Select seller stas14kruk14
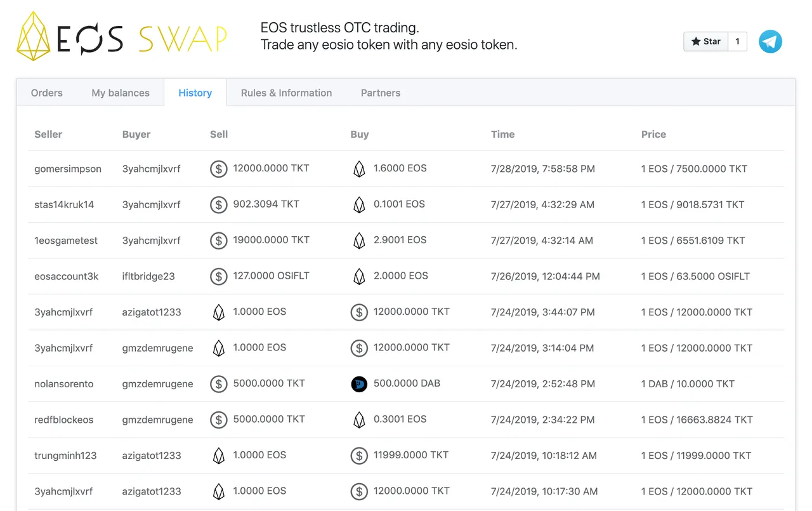The image size is (812, 511). click(x=64, y=204)
